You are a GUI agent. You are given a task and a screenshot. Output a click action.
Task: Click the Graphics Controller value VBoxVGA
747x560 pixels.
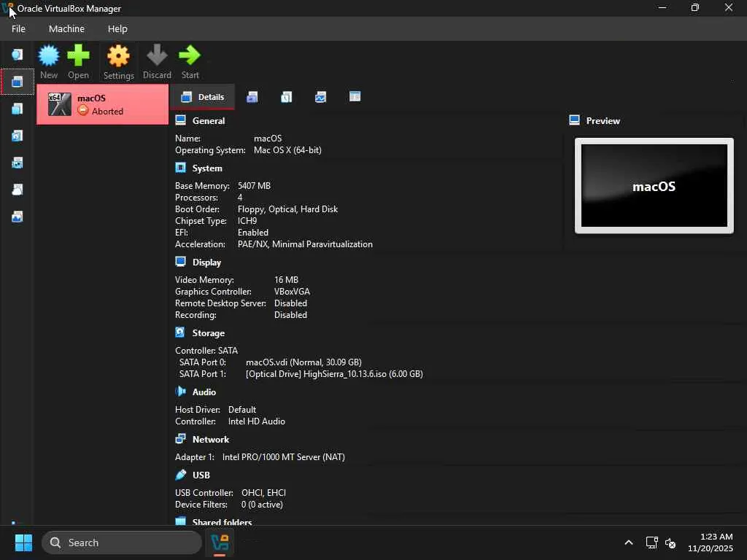[x=292, y=292]
